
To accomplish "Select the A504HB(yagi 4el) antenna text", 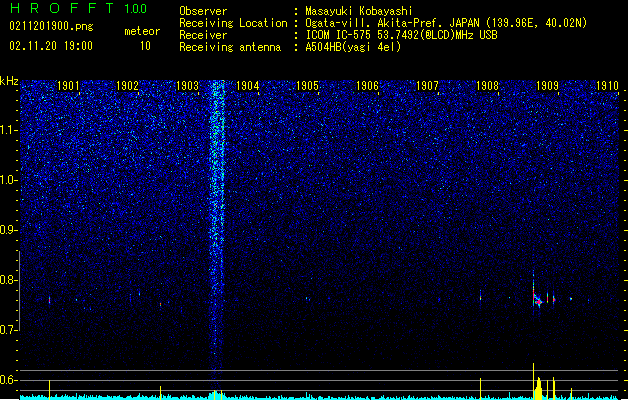I will pyautogui.click(x=353, y=47).
